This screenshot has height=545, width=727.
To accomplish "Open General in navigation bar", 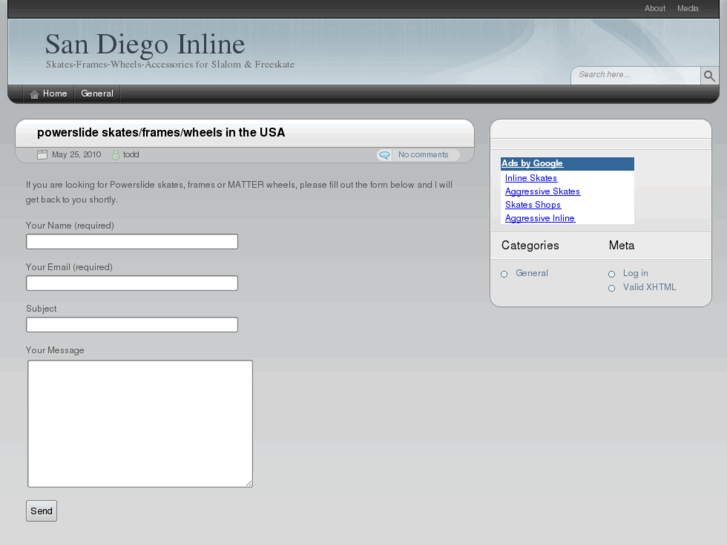I will click(97, 94).
